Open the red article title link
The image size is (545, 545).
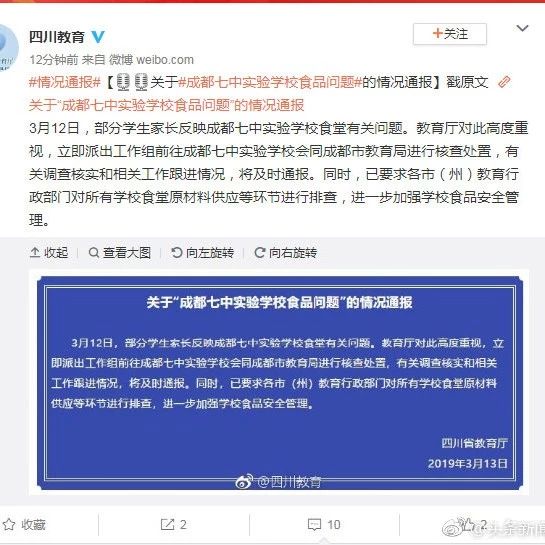point(166,105)
